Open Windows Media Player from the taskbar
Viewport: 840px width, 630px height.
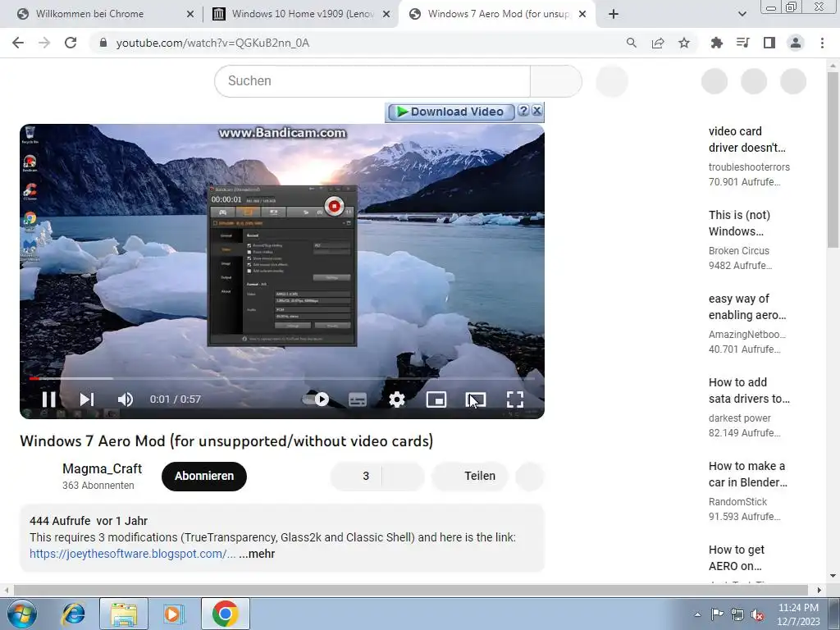pyautogui.click(x=174, y=614)
